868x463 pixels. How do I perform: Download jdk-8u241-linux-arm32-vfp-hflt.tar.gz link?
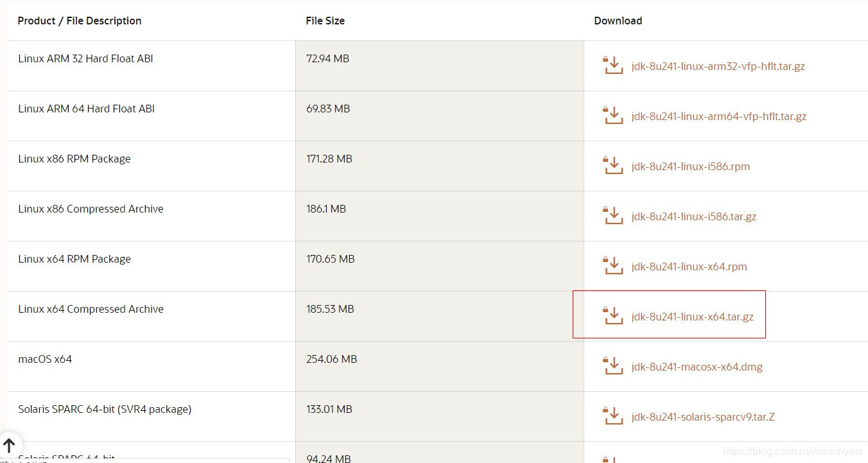click(718, 66)
